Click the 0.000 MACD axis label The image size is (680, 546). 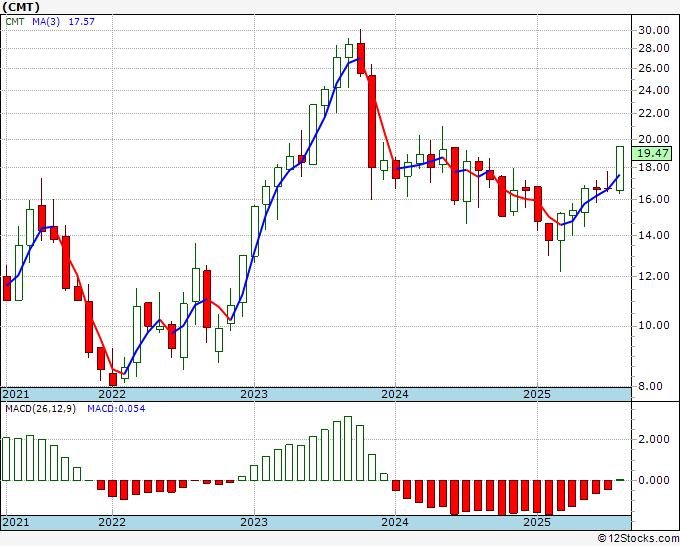[x=654, y=480]
